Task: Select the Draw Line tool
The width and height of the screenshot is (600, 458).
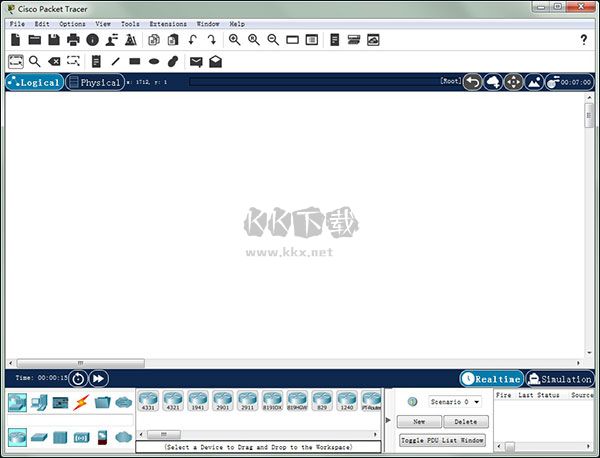Action: [x=115, y=61]
